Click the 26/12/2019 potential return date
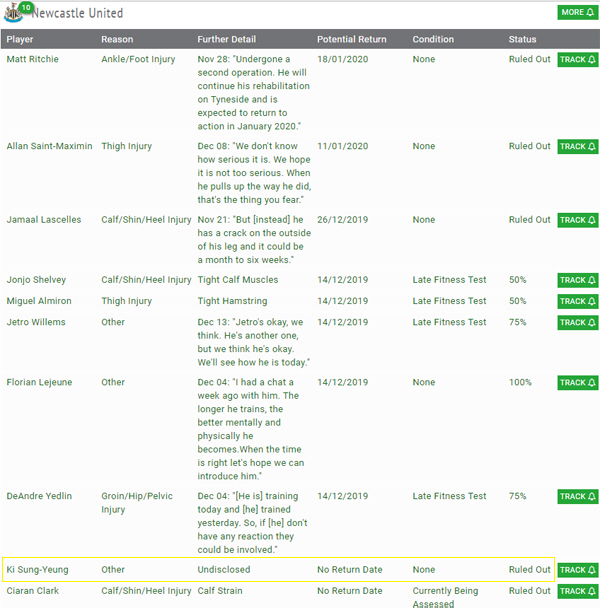Viewport: 600px width, 608px height. pyautogui.click(x=342, y=219)
